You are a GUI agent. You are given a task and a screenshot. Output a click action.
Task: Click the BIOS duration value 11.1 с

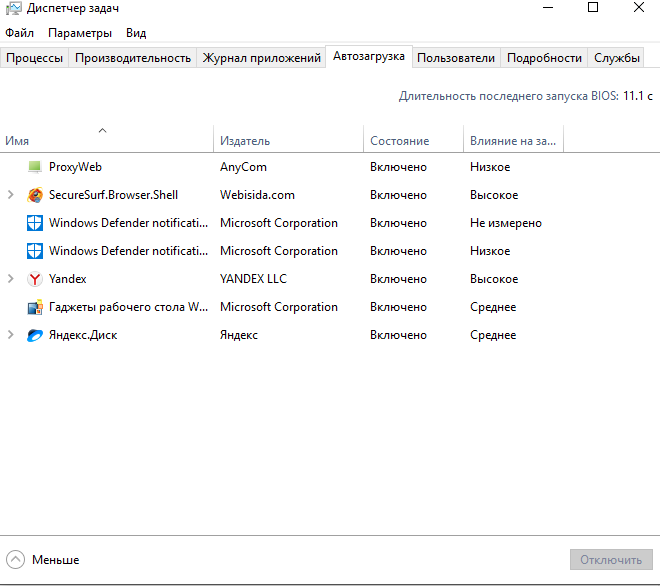pos(638,96)
